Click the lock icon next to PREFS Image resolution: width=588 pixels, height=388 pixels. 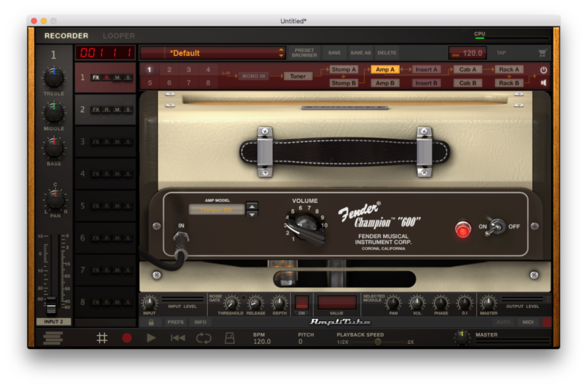[x=150, y=323]
